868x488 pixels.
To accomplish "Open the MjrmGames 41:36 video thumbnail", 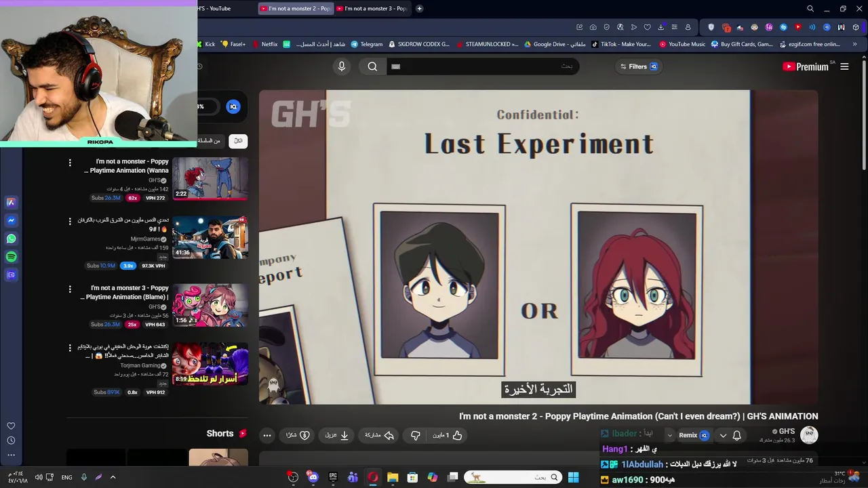I will coord(210,237).
